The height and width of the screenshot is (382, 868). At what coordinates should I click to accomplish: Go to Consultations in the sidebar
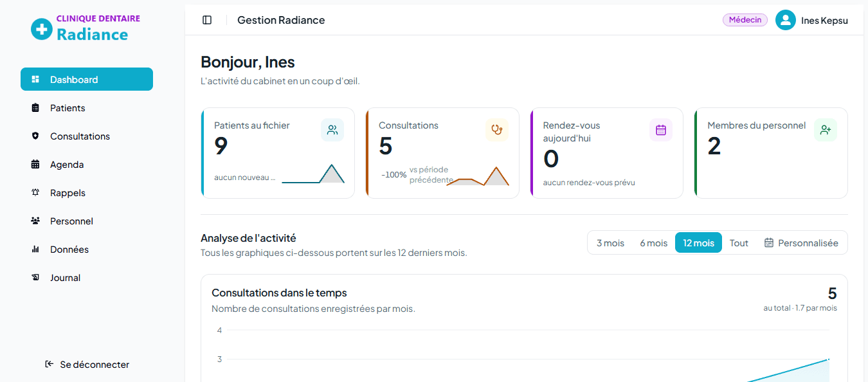point(87,136)
